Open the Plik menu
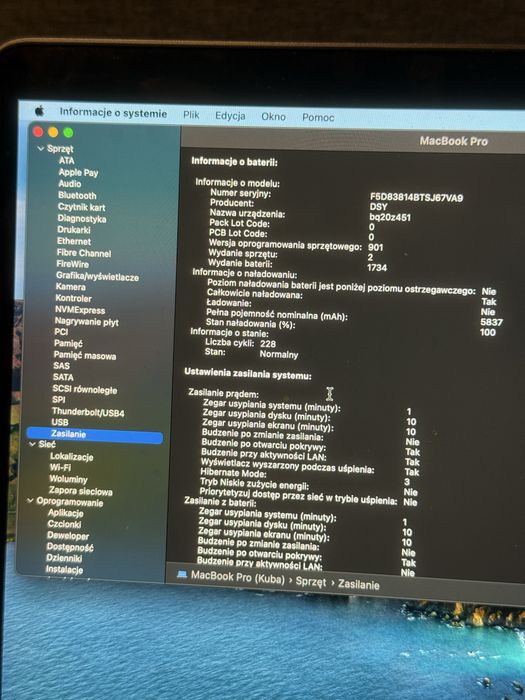Image resolution: width=525 pixels, height=700 pixels. (x=191, y=115)
